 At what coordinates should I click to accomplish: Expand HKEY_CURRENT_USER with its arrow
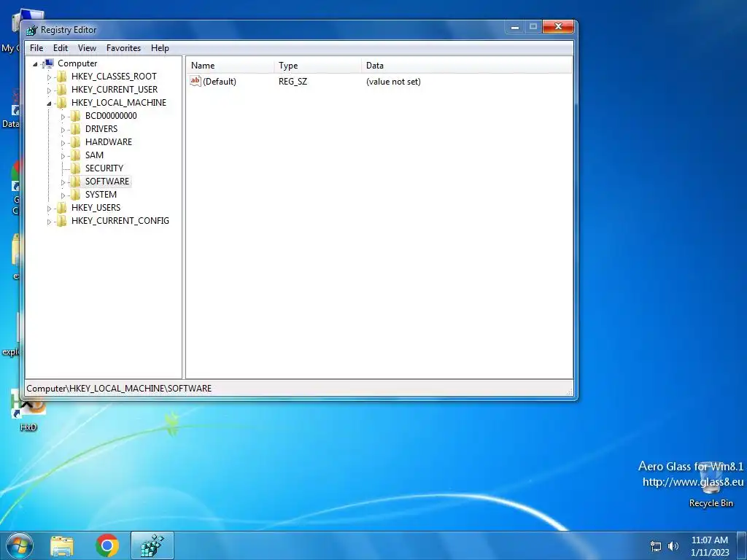[x=49, y=90]
